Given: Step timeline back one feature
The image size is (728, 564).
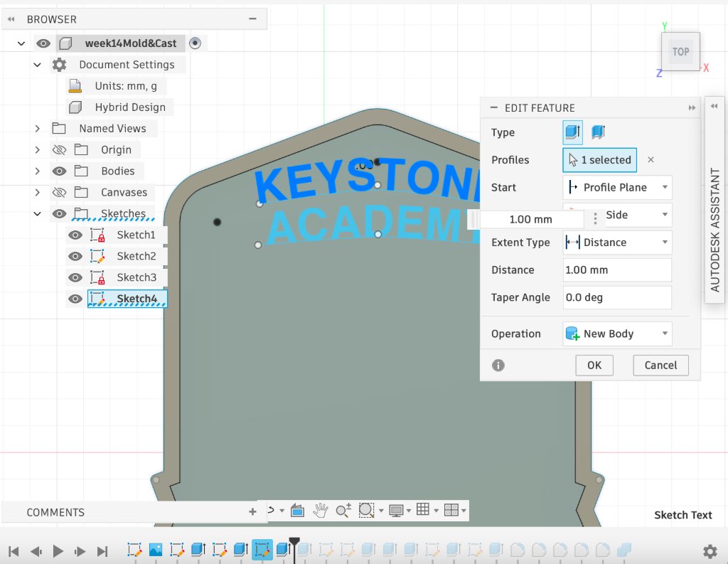Looking at the screenshot, I should (x=36, y=551).
